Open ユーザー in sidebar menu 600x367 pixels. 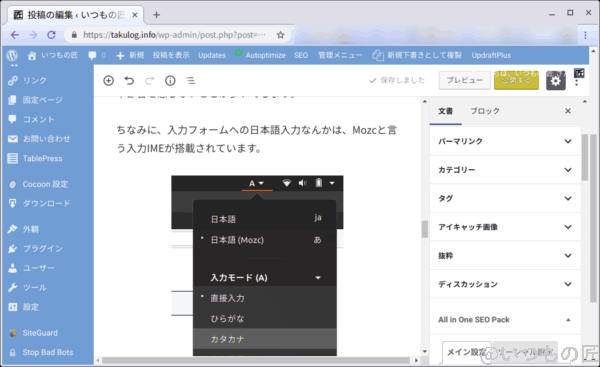(31, 268)
